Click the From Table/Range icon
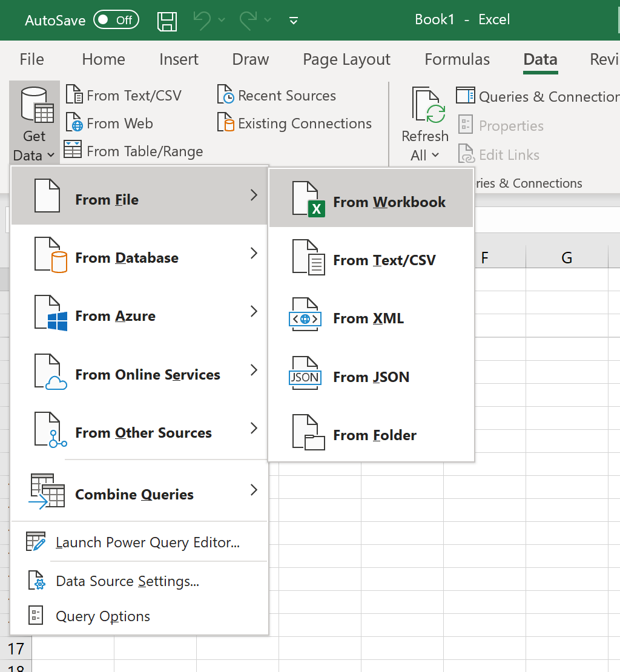Screen dimensions: 620x672 73,149
